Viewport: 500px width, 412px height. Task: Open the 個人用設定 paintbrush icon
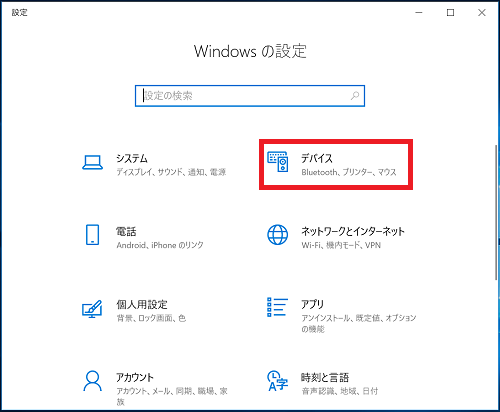click(92, 309)
